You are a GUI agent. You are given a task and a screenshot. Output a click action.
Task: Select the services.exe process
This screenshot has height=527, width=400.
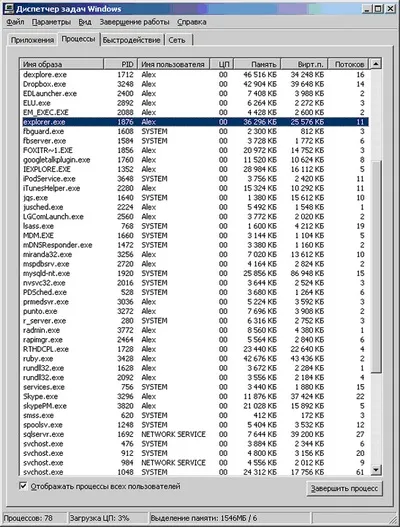coord(194,387)
